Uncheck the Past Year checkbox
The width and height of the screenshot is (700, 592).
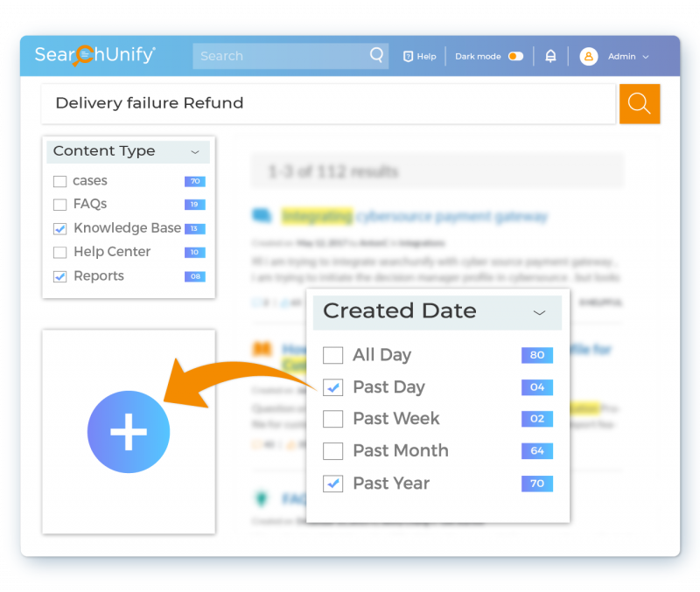pos(333,484)
